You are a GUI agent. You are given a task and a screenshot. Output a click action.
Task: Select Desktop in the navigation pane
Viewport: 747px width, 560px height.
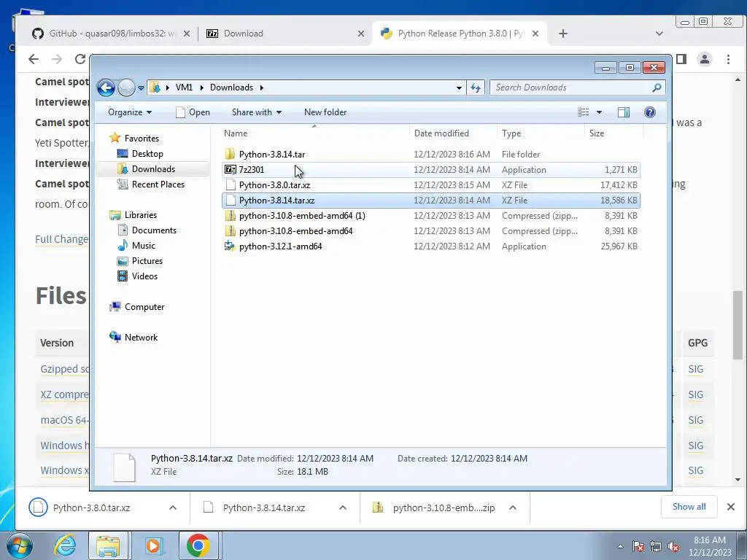click(147, 154)
